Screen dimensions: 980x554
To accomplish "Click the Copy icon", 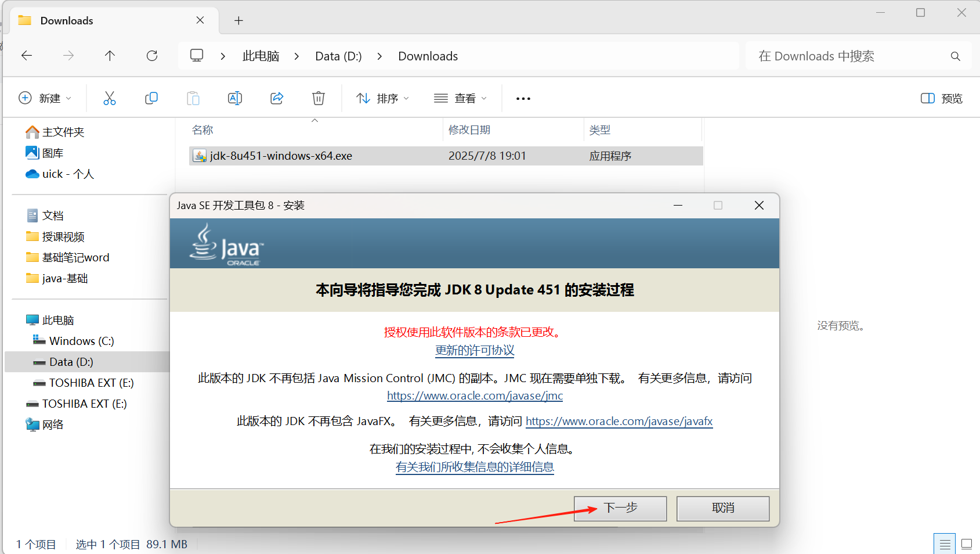I will [151, 98].
